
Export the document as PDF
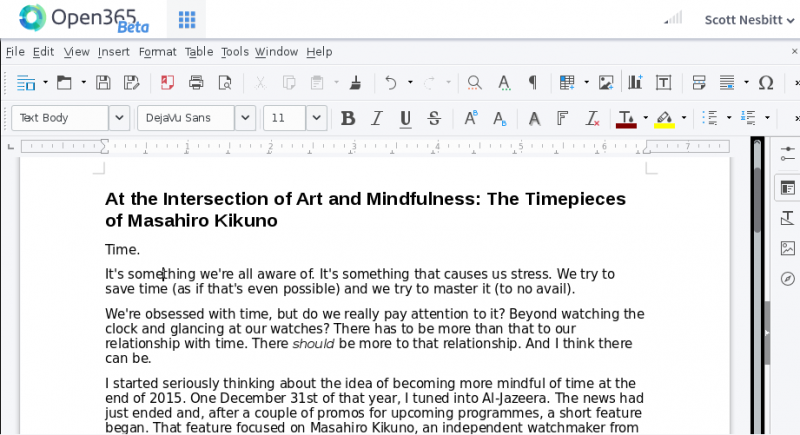167,83
